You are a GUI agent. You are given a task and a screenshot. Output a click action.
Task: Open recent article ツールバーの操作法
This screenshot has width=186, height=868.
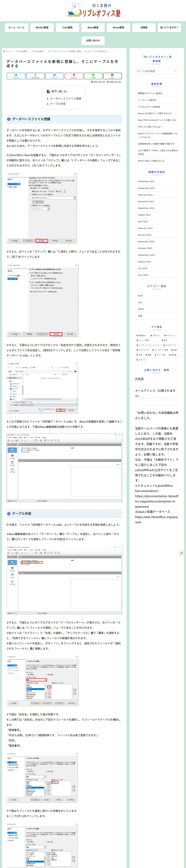157,100
